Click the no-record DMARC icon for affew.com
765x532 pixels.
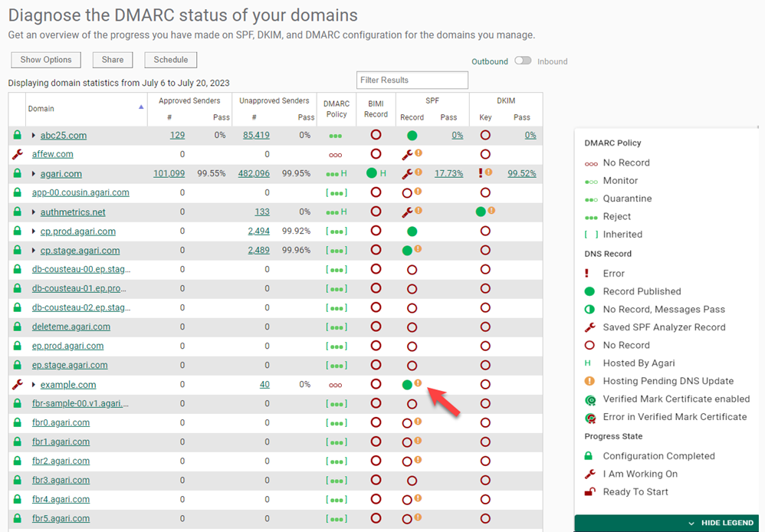(x=335, y=155)
